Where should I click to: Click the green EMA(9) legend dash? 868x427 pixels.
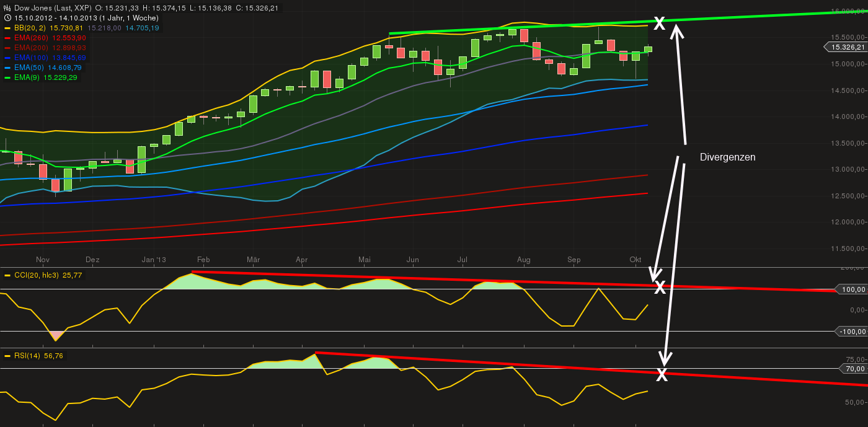tap(7, 77)
